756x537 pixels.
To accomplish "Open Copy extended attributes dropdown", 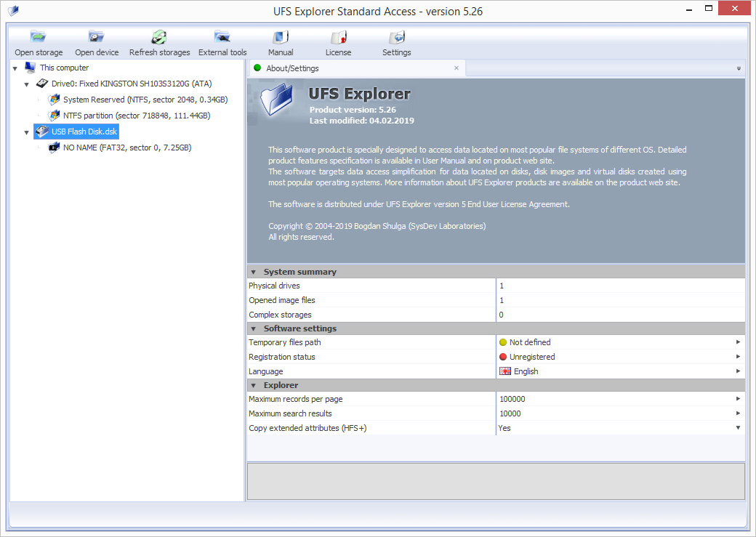I will pyautogui.click(x=738, y=427).
